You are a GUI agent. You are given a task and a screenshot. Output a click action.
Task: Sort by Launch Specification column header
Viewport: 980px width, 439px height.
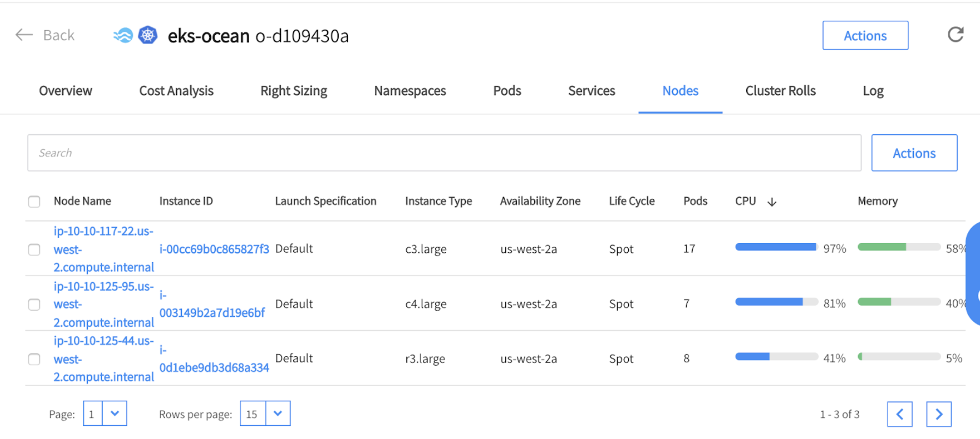(326, 201)
